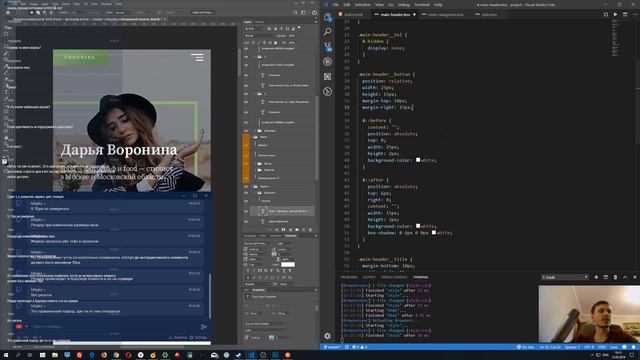Viewport: 640px width, 360px height.
Task: Open the Debug view in VS Code activity bar
Action: click(x=327, y=62)
